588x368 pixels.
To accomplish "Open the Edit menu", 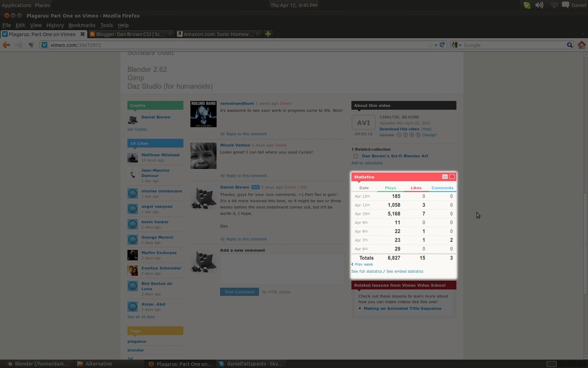I will 20,25.
